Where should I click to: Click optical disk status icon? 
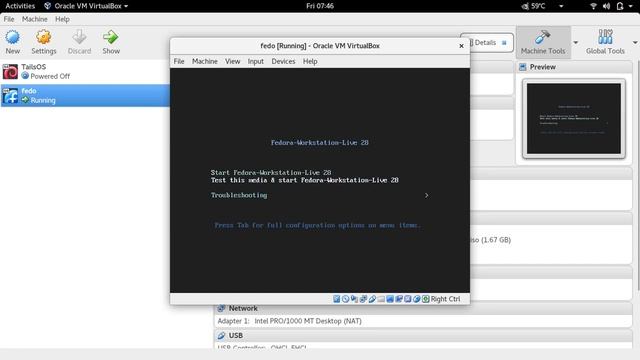pyautogui.click(x=346, y=299)
